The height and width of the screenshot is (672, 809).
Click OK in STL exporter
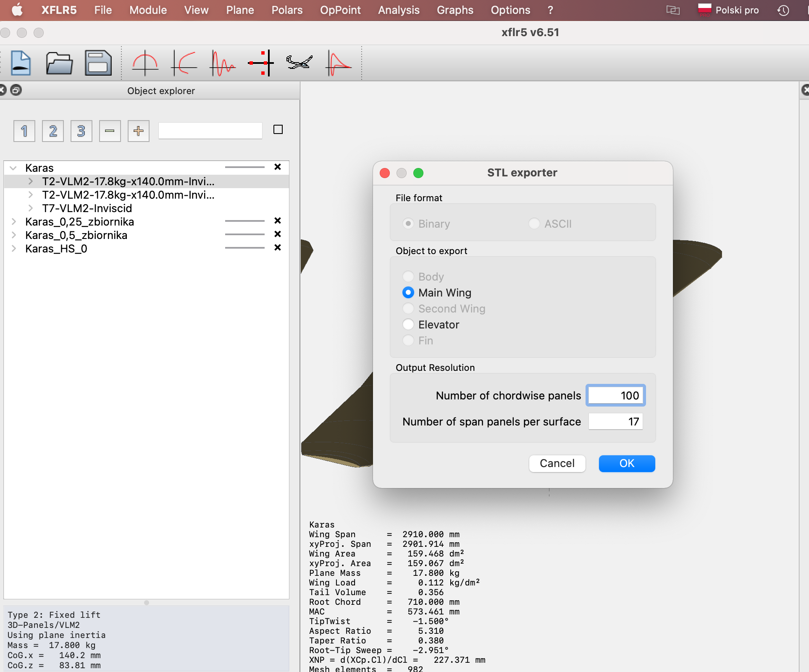pos(626,463)
